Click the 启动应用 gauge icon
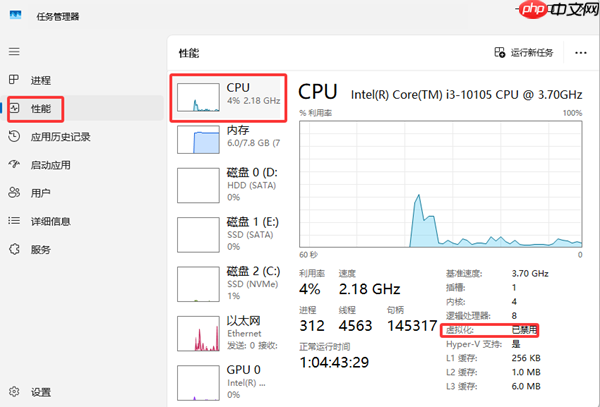Screen dimensions: 600x407 click(14, 164)
